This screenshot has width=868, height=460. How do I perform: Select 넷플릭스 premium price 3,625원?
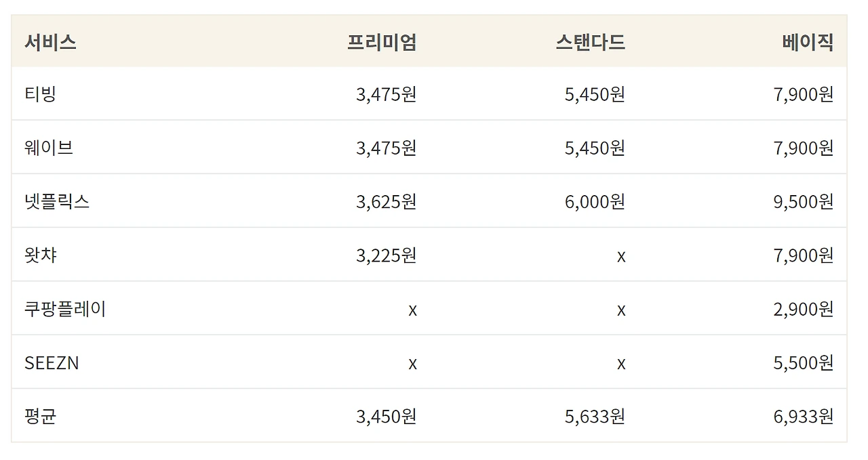click(387, 201)
